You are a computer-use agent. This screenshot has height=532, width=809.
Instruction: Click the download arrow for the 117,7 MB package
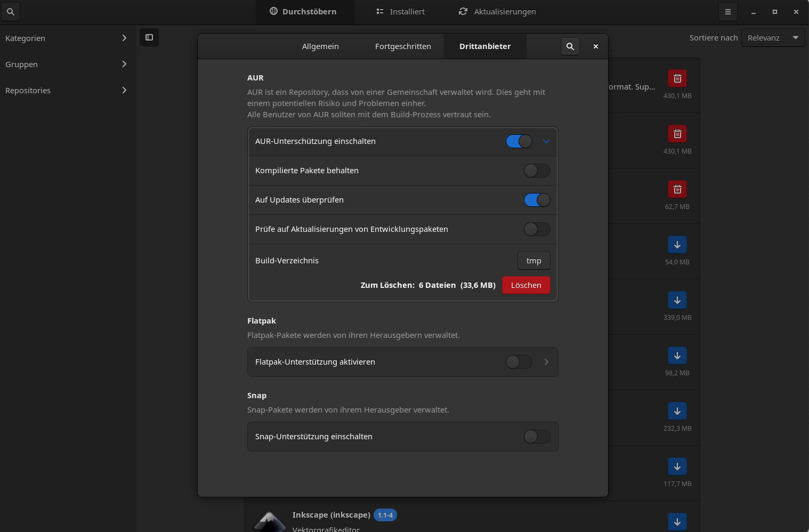coord(677,466)
